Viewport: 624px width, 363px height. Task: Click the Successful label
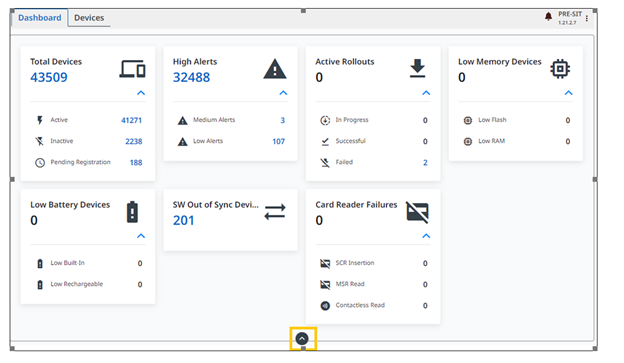(x=351, y=141)
